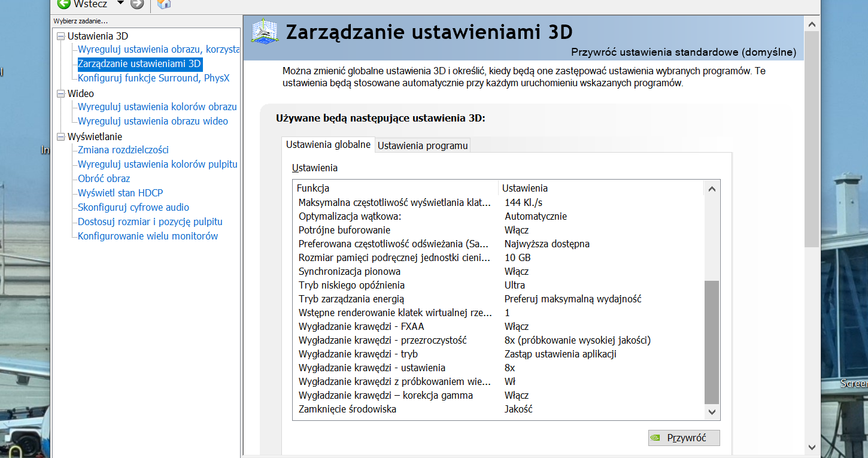Click the Jakość ambient occlusion value

click(518, 409)
